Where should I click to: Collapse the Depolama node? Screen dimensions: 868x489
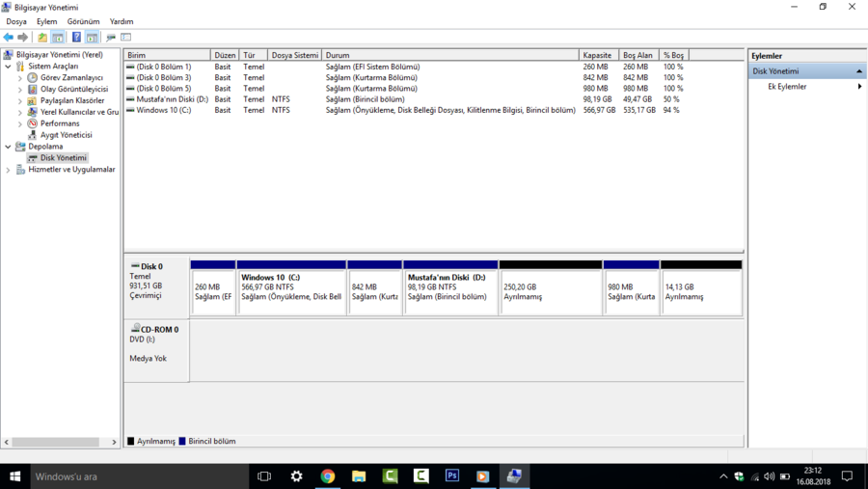coord(8,147)
